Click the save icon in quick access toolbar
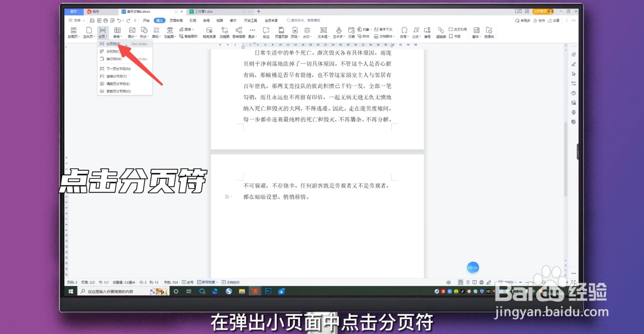This screenshot has width=644, height=334. pos(92,20)
